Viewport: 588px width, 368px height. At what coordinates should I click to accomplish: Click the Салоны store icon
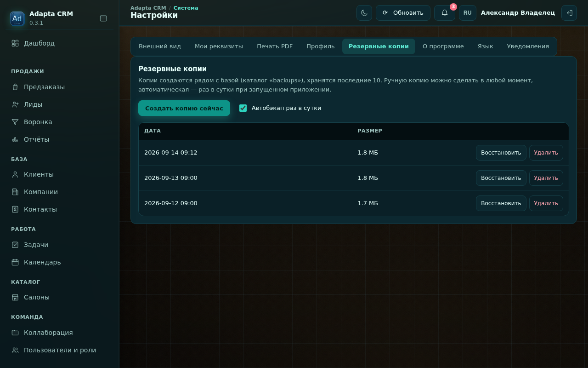(15, 297)
